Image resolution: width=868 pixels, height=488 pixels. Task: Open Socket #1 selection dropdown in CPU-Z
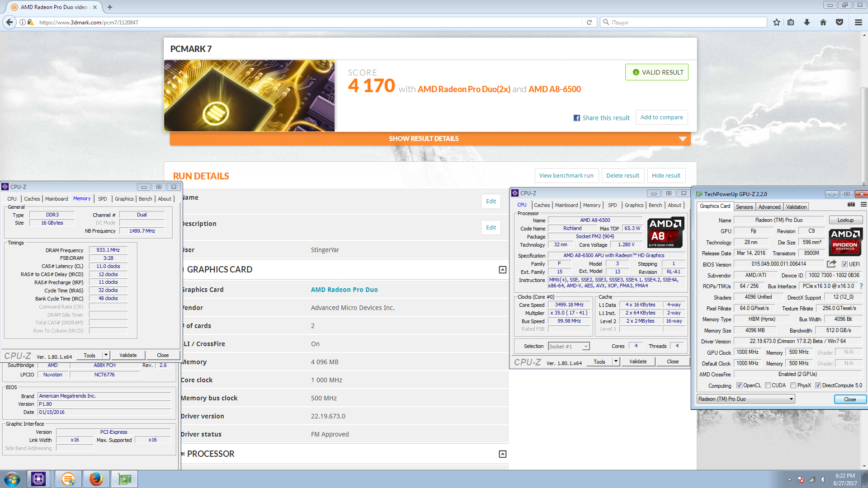click(x=569, y=347)
